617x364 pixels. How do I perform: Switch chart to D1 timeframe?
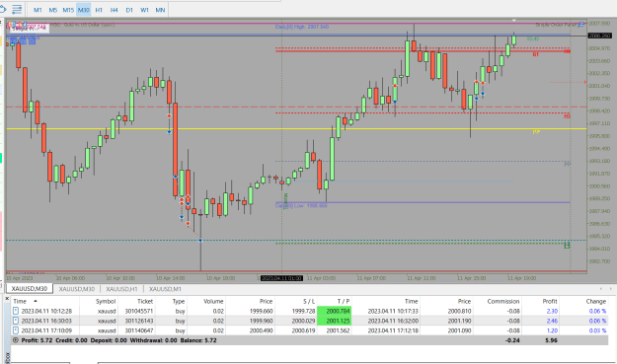point(129,10)
